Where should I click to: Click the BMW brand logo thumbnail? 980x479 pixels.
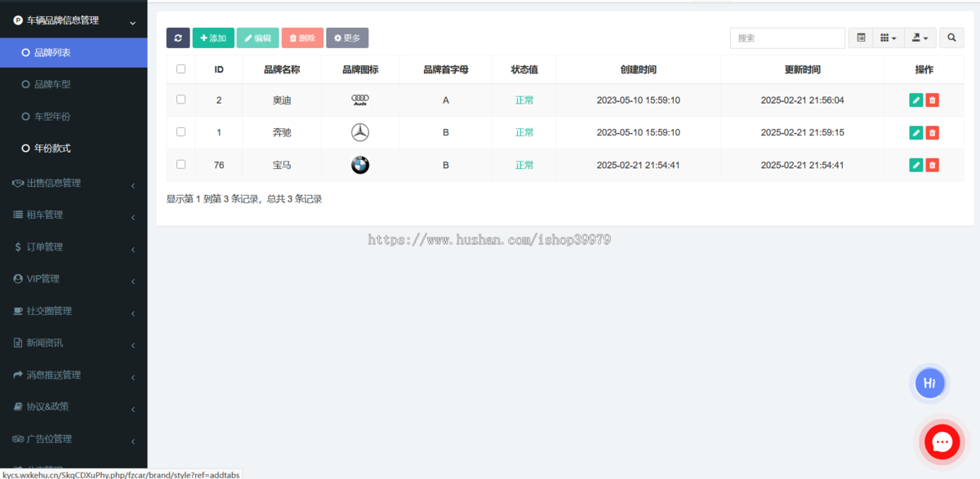tap(360, 165)
